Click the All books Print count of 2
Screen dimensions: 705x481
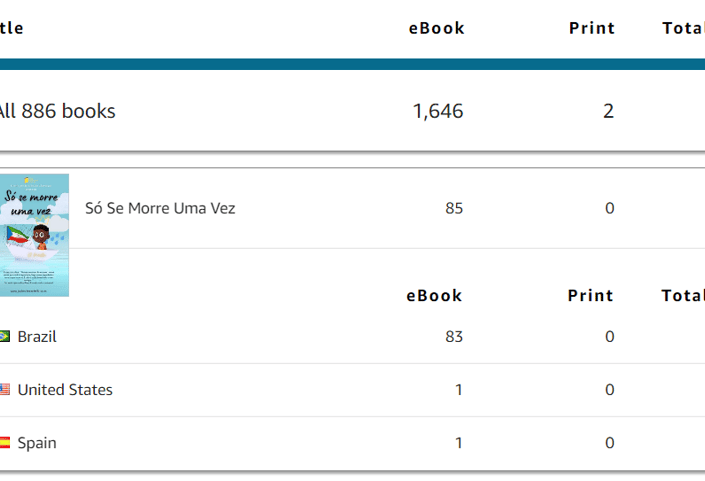(608, 111)
